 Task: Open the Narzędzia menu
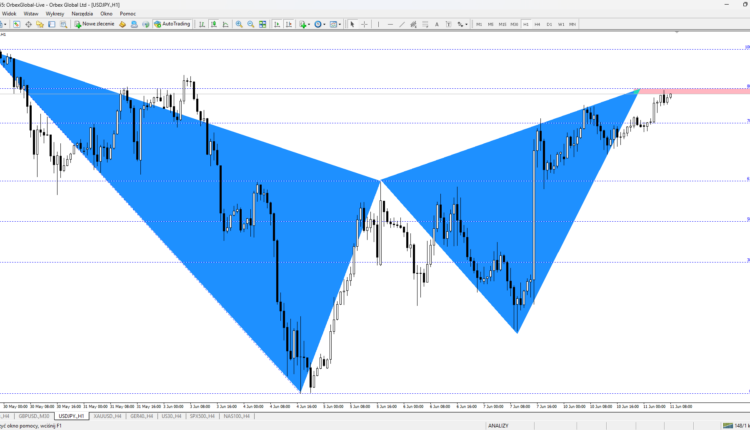click(82, 14)
